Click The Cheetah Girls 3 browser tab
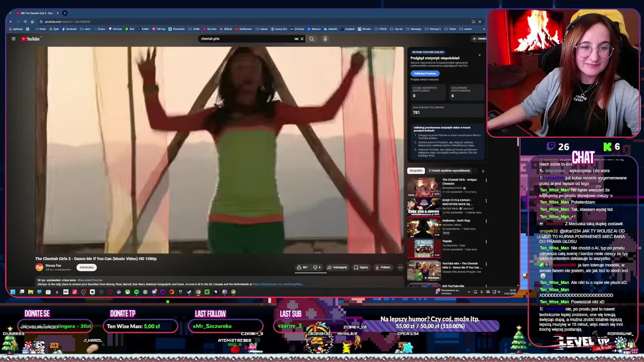644x362 pixels. coord(38,13)
